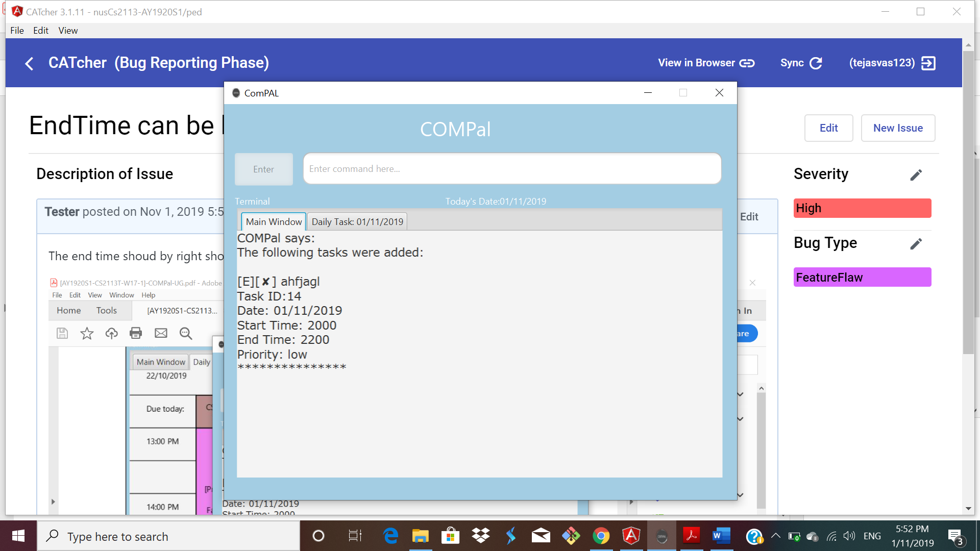Open Adobe Acrobat from the taskbar
980x551 pixels.
(x=691, y=536)
